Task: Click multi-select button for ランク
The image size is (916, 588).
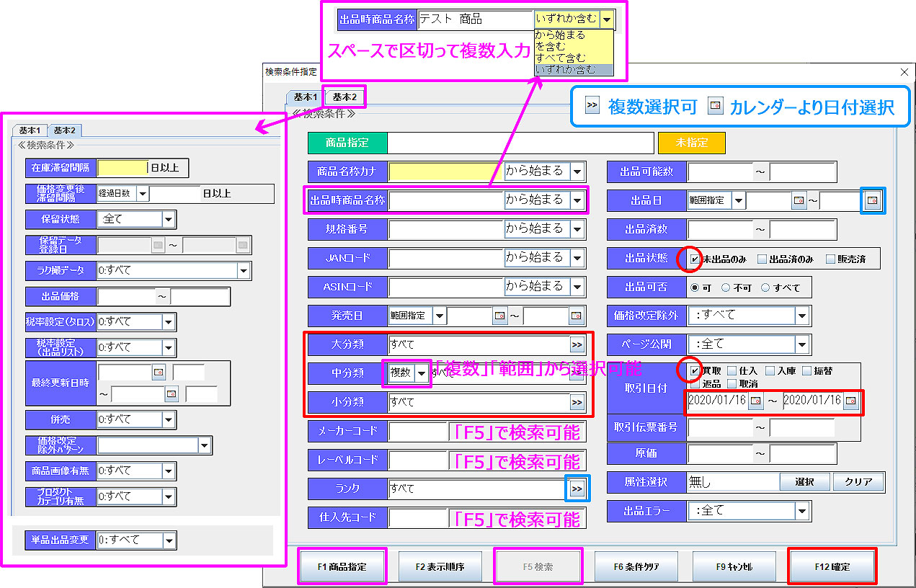Action: point(577,489)
